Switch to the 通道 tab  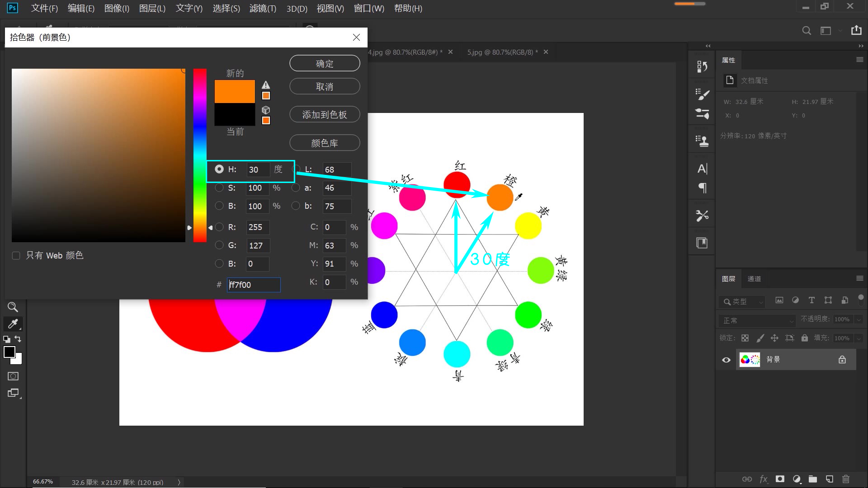point(754,279)
